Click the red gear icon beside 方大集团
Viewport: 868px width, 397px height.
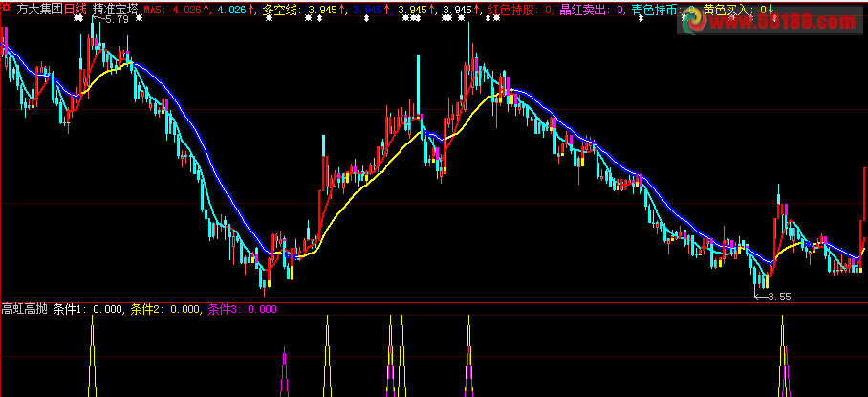(x=6, y=9)
